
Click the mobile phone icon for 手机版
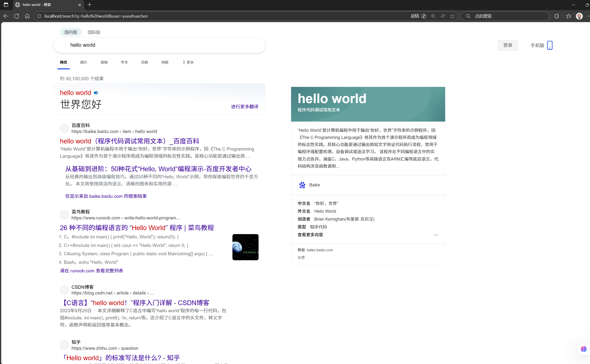[550, 45]
